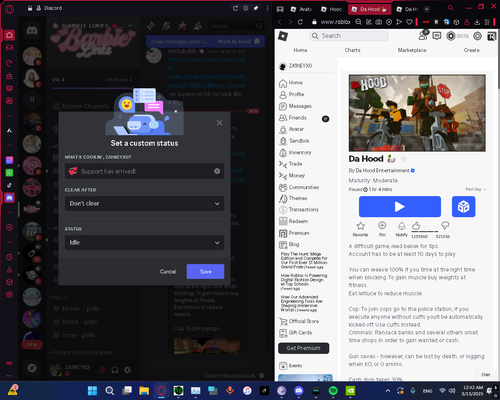Open Roblox Marketplace tab

click(x=412, y=50)
